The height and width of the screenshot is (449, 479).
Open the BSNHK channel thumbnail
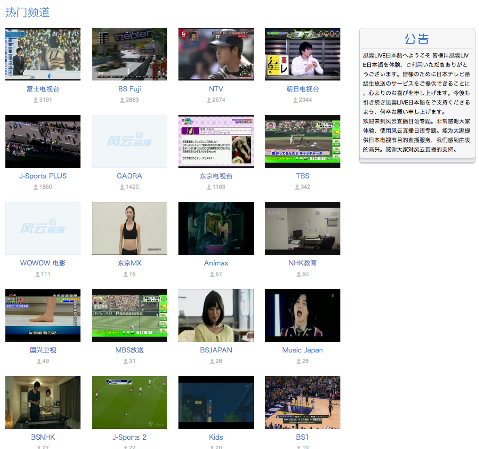coord(43,402)
